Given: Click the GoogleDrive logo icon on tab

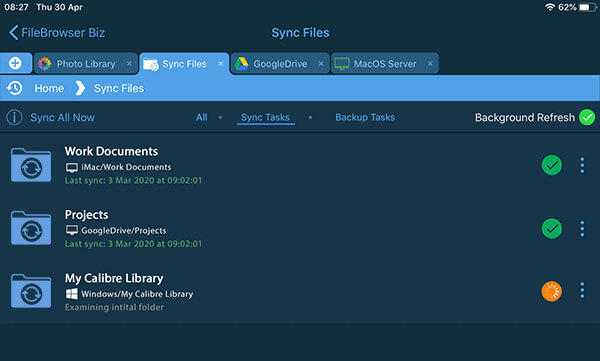Looking at the screenshot, I should pyautogui.click(x=241, y=64).
